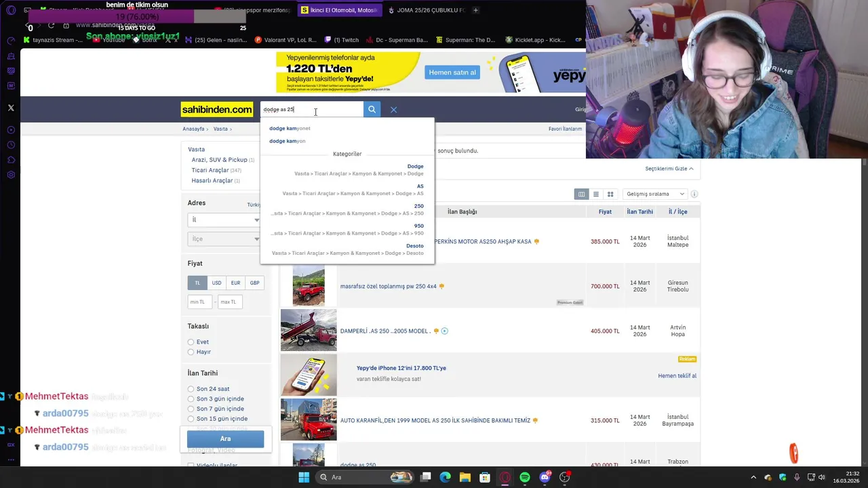Open the Hasarlı Araçlar category link

point(212,181)
